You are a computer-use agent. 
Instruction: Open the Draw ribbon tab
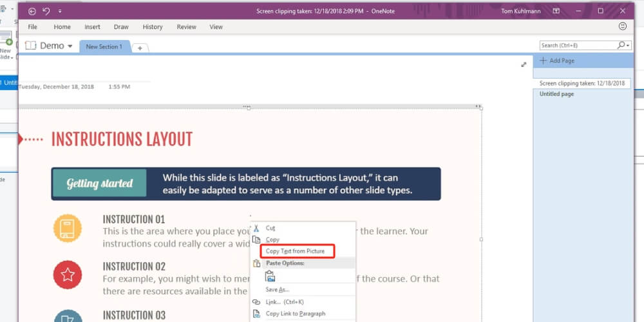[x=121, y=26]
